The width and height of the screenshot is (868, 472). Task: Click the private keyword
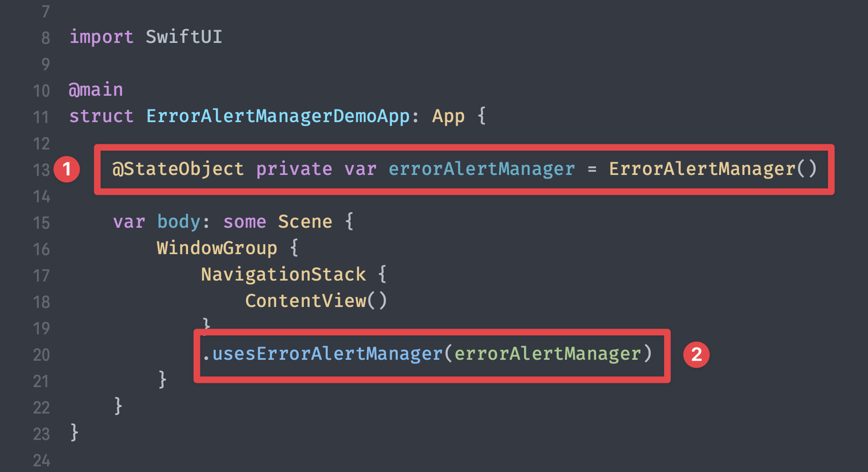click(x=294, y=169)
